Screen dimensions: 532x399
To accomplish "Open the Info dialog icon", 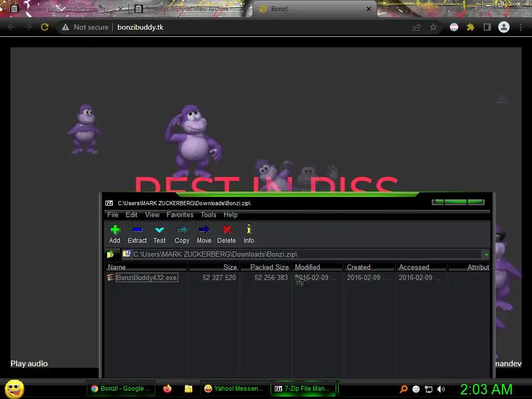I will (x=249, y=234).
